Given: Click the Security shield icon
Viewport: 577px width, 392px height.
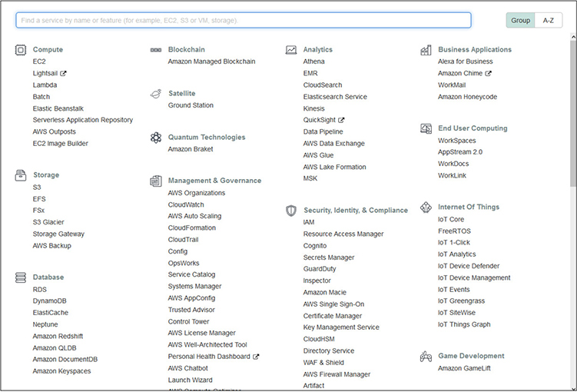Looking at the screenshot, I should pos(291,211).
